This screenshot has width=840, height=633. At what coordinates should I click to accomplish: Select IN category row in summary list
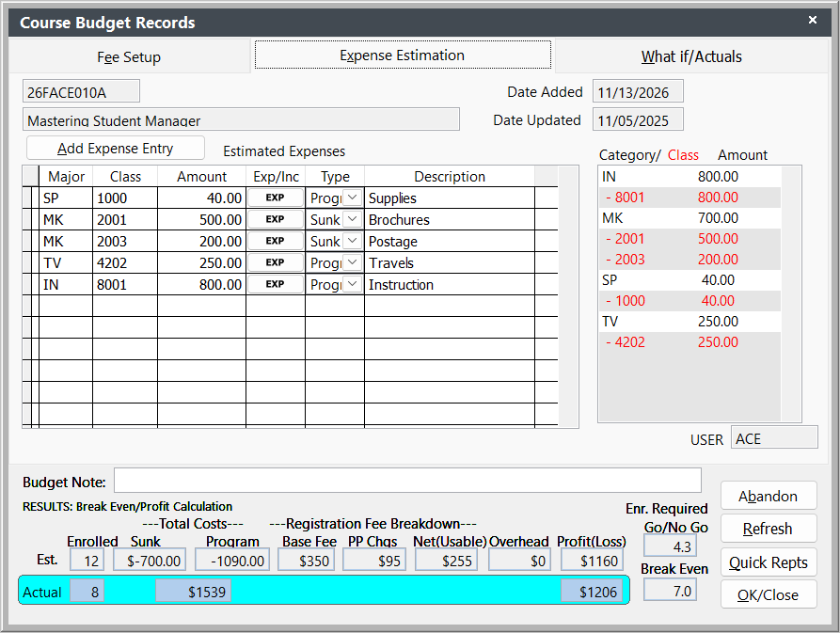[x=689, y=176]
